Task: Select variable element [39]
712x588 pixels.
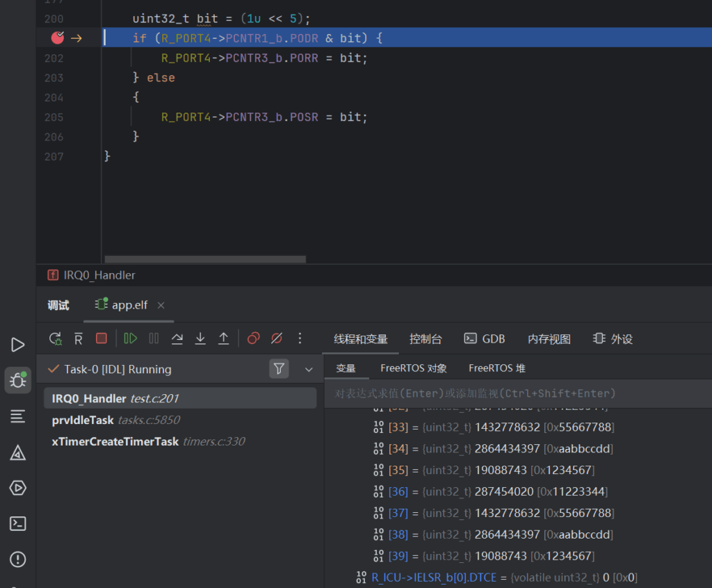Action: (x=484, y=556)
